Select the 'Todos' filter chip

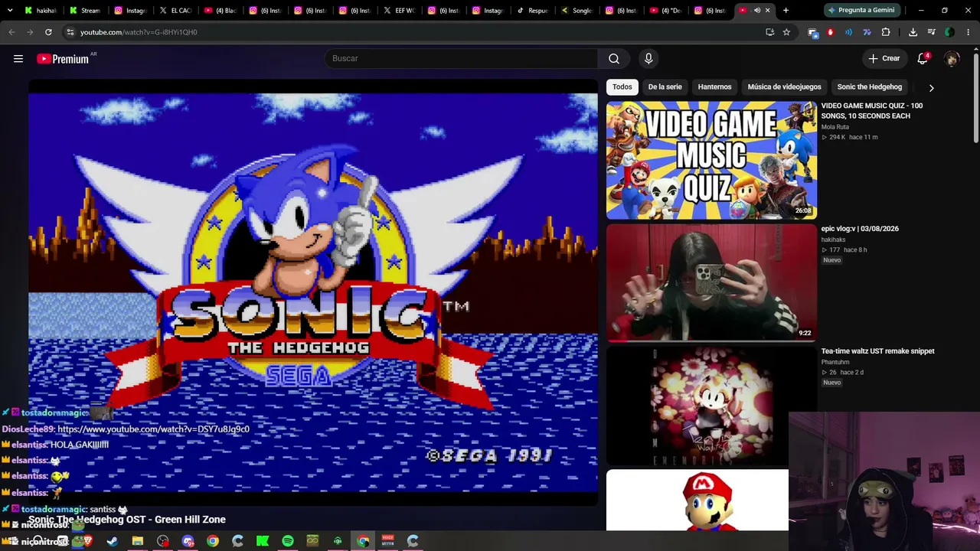pos(622,87)
